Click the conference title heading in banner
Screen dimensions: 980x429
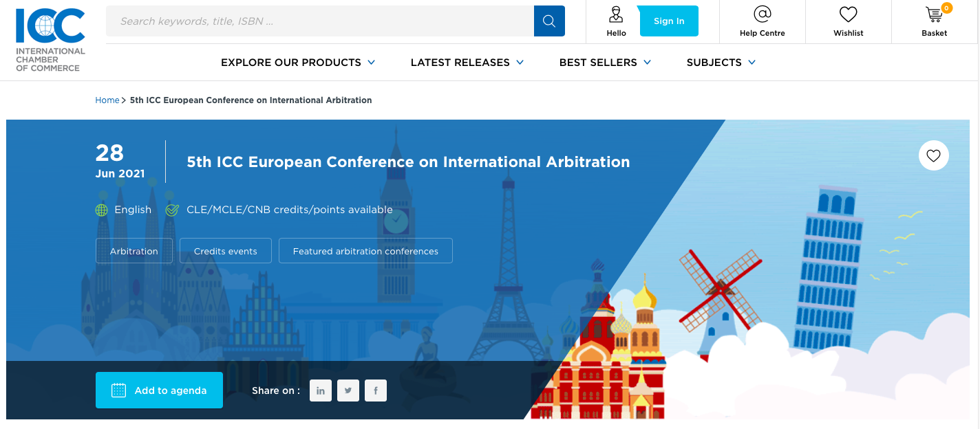408,162
